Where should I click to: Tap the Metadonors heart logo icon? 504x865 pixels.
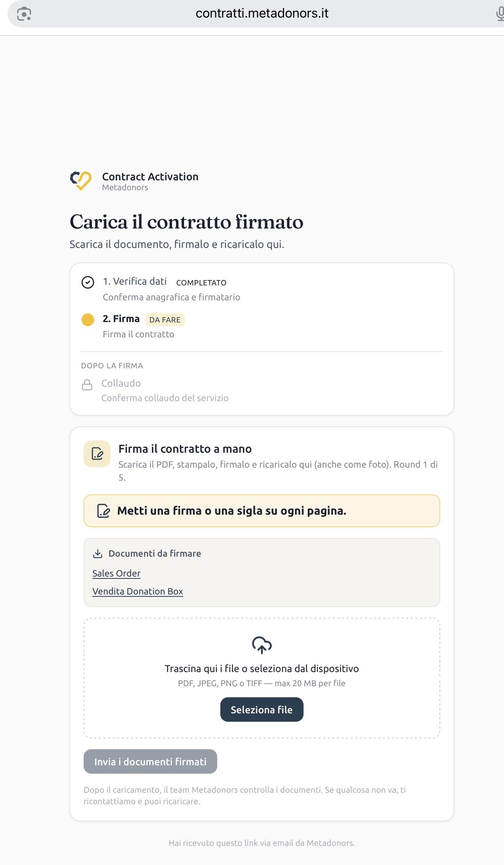[x=81, y=181]
